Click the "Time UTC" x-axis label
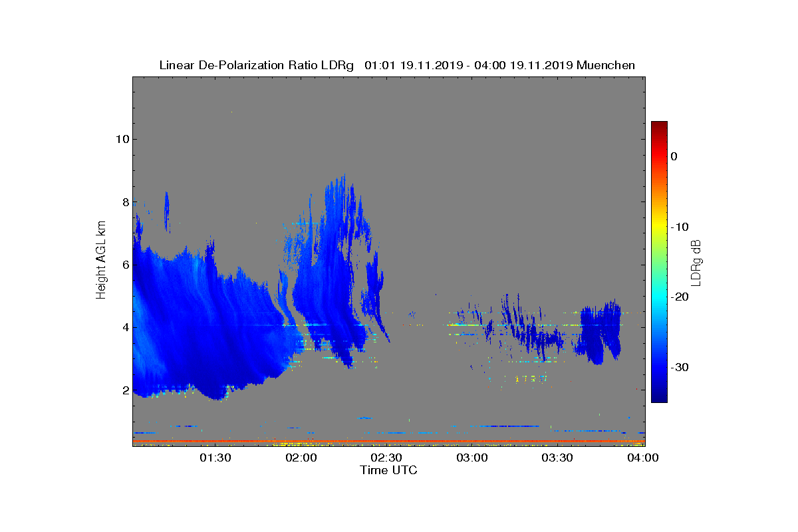 click(389, 470)
